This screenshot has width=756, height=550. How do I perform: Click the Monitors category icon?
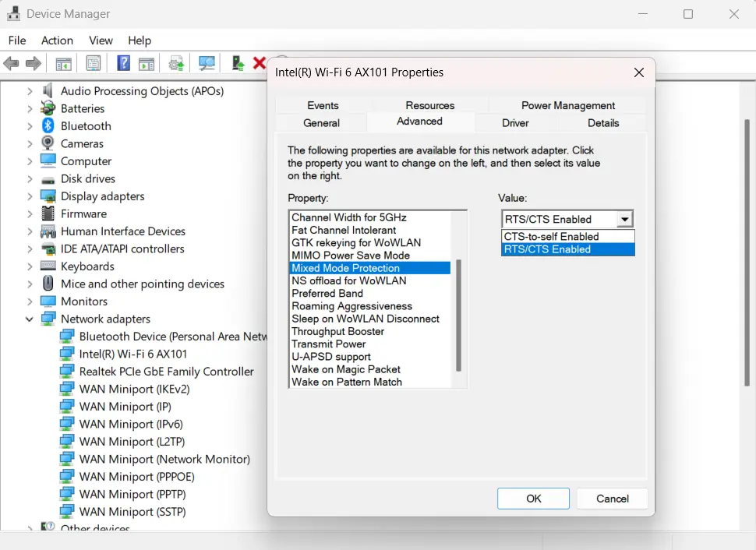[48, 301]
